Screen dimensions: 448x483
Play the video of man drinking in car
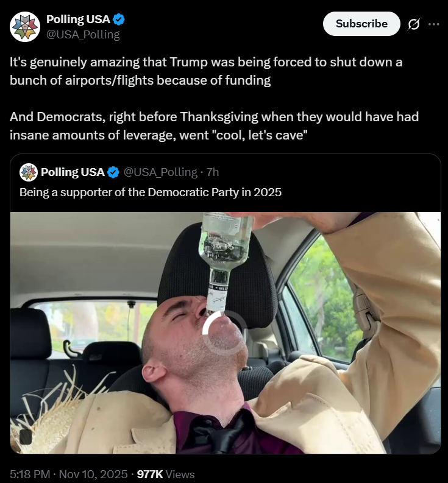pos(226,333)
